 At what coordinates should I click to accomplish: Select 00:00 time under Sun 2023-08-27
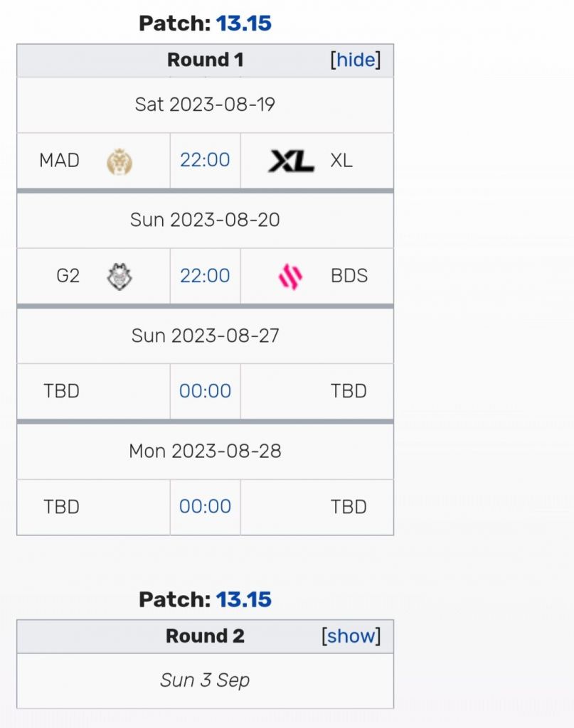[205, 391]
